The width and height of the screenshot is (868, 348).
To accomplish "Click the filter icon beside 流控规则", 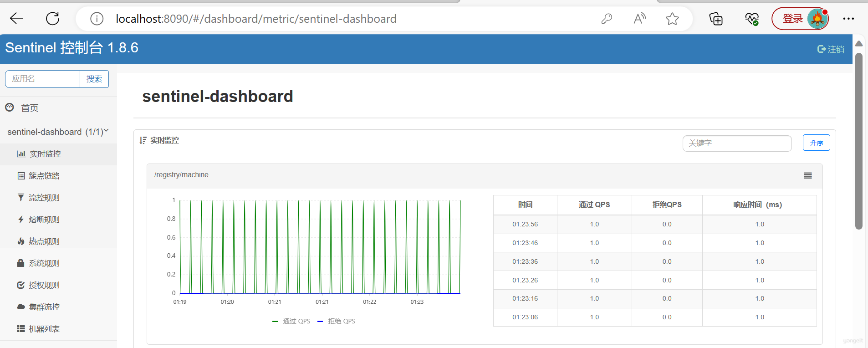I will [x=20, y=198].
